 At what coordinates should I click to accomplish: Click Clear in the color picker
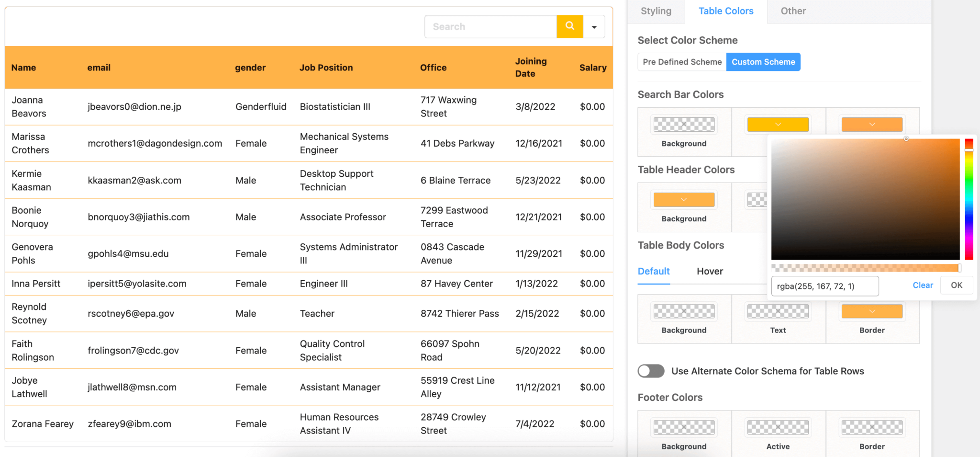(x=922, y=286)
